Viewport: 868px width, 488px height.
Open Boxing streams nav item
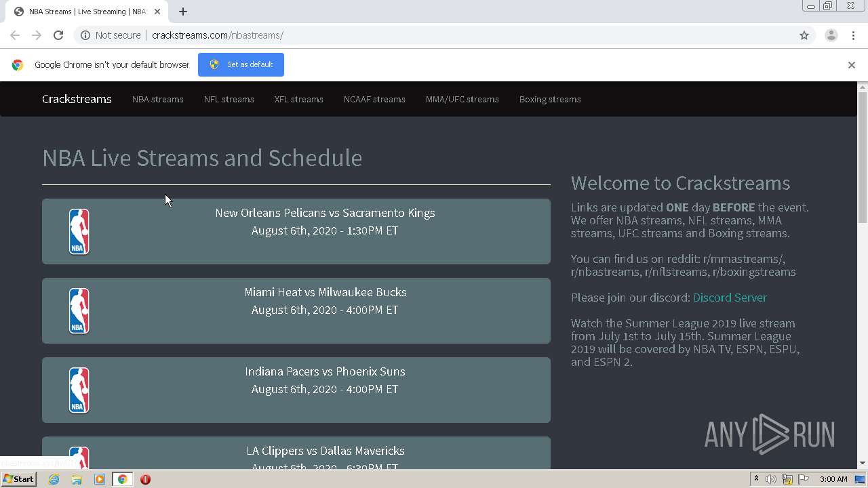point(550,99)
